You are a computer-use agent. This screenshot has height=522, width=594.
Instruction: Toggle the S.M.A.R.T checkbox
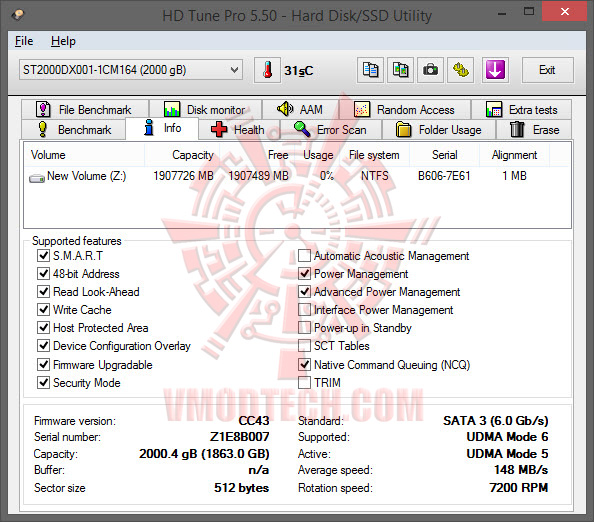(x=43, y=256)
